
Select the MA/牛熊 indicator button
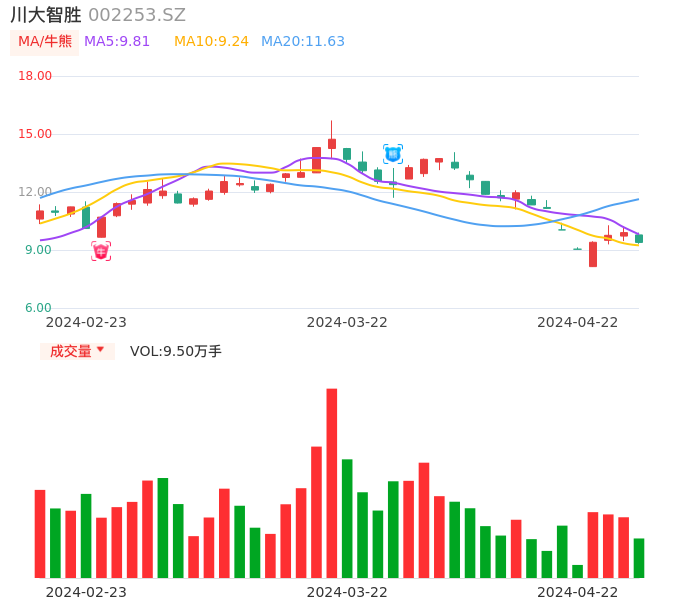(x=45, y=42)
